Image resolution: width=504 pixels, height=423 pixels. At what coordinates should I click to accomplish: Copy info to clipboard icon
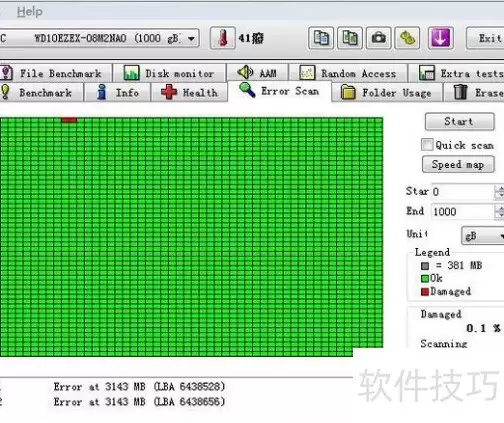click(x=321, y=38)
